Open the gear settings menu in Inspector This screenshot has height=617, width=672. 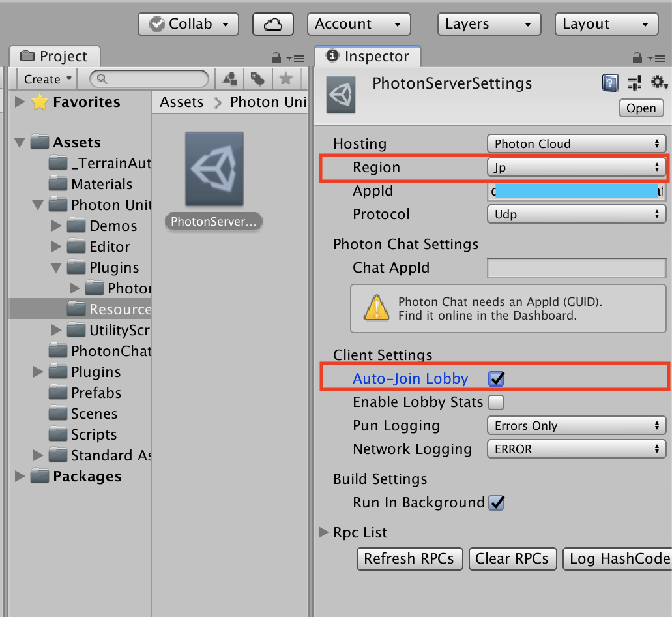[x=659, y=82]
